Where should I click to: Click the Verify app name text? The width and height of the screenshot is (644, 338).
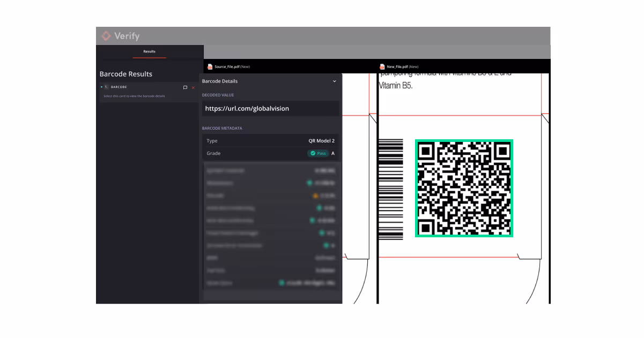click(127, 36)
